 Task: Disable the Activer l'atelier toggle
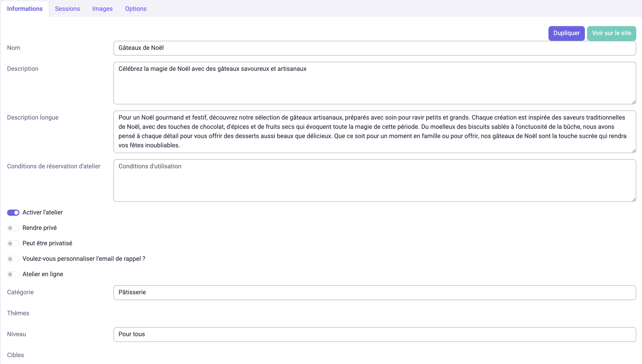click(13, 212)
